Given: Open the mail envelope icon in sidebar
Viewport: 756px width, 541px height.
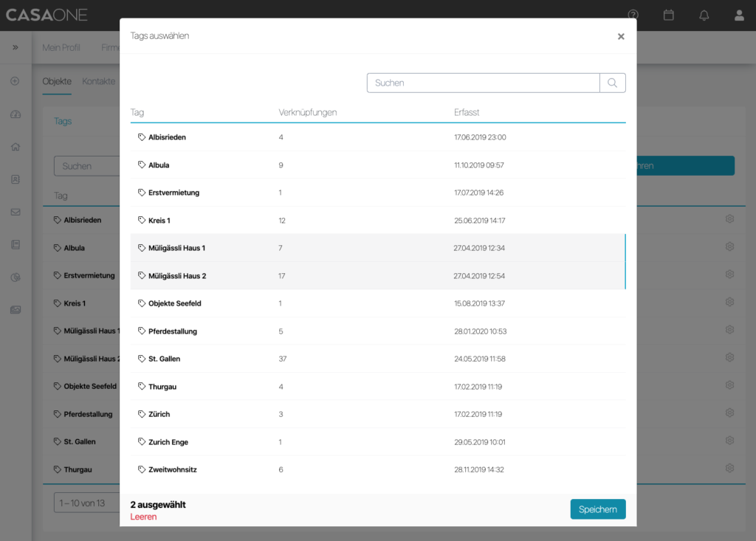Looking at the screenshot, I should [15, 212].
